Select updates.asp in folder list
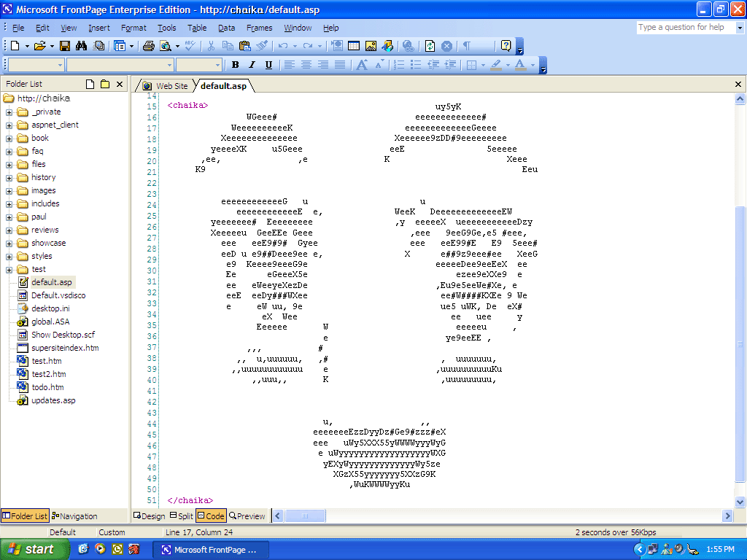747x560 pixels. 53,400
